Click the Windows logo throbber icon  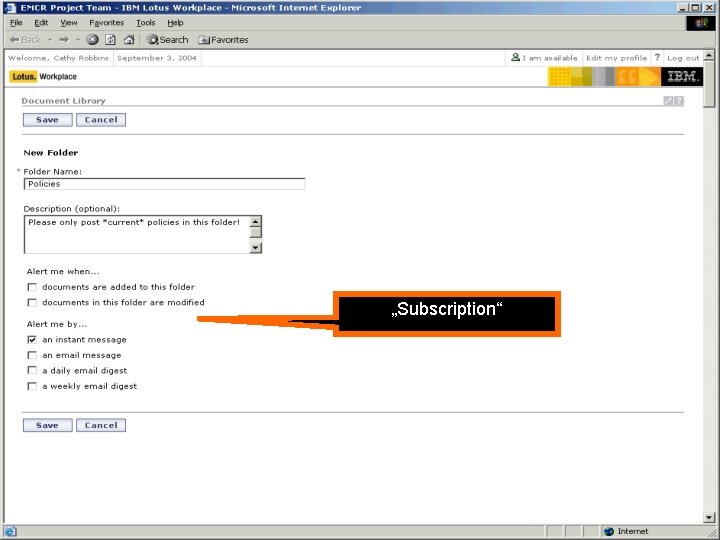click(701, 22)
